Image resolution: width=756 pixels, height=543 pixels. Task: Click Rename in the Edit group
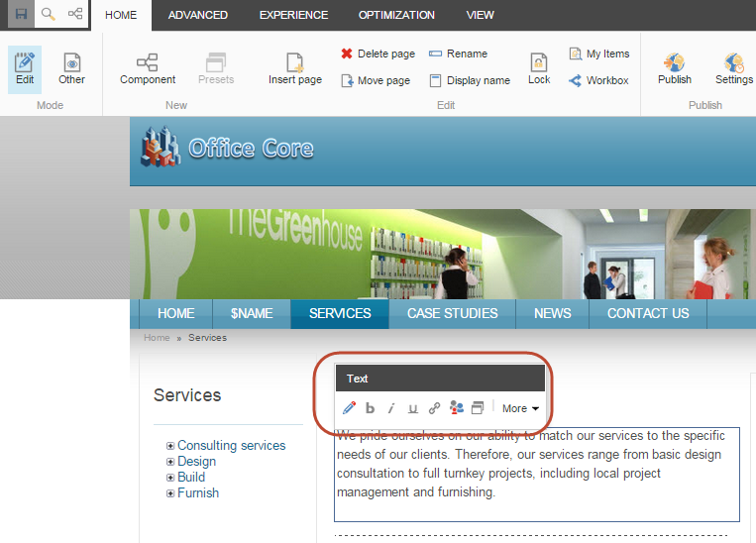click(458, 54)
